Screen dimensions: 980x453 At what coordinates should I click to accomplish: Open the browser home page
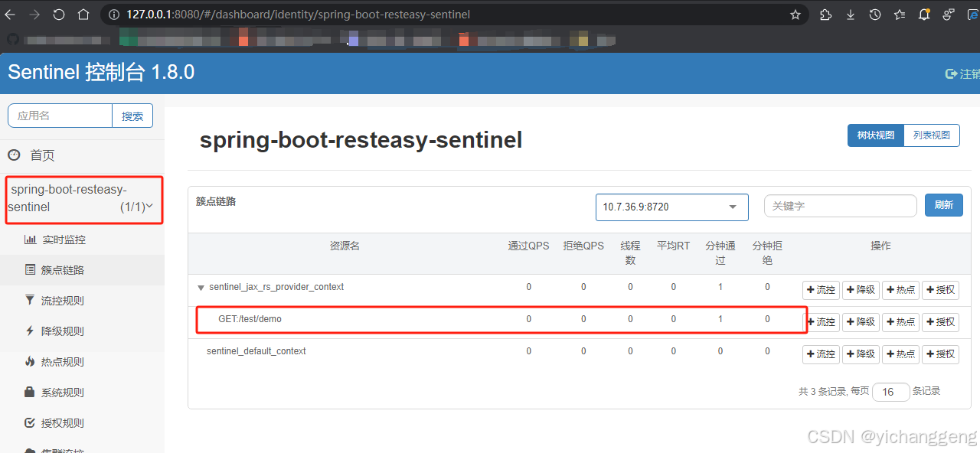coord(83,15)
